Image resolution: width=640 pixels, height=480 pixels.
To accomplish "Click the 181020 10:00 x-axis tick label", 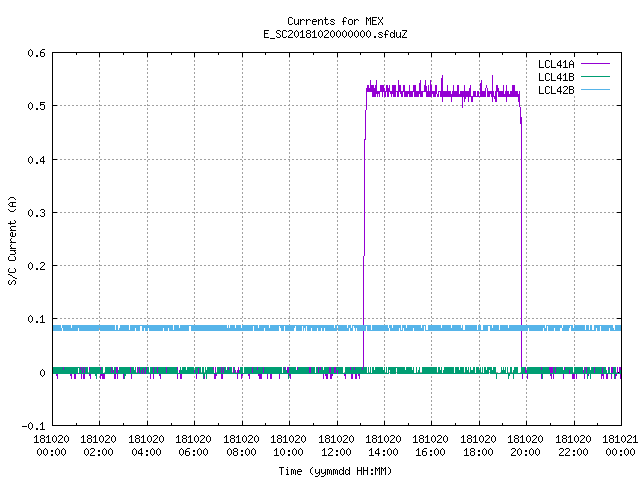I will pos(288,446).
